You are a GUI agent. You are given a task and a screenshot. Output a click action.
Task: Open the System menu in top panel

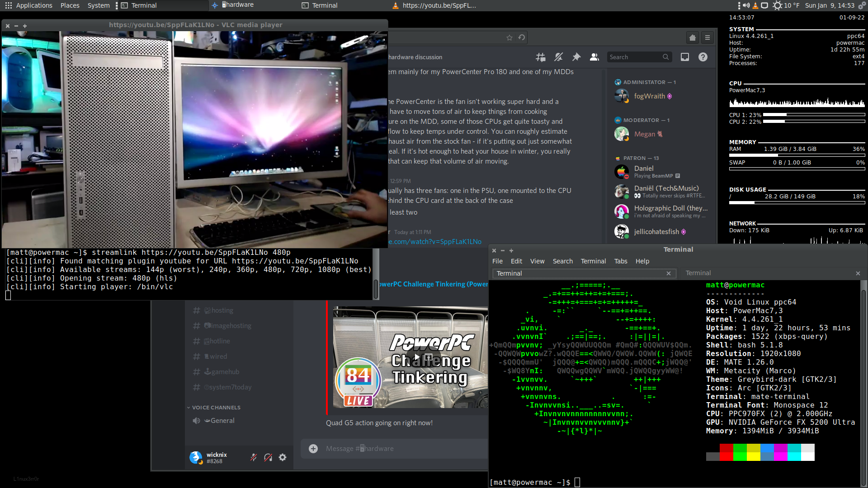99,5
